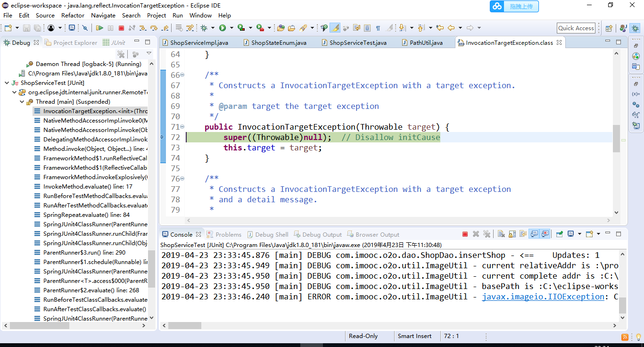Click the Console red Terminate icon
This screenshot has width=644, height=347.
pos(465,234)
